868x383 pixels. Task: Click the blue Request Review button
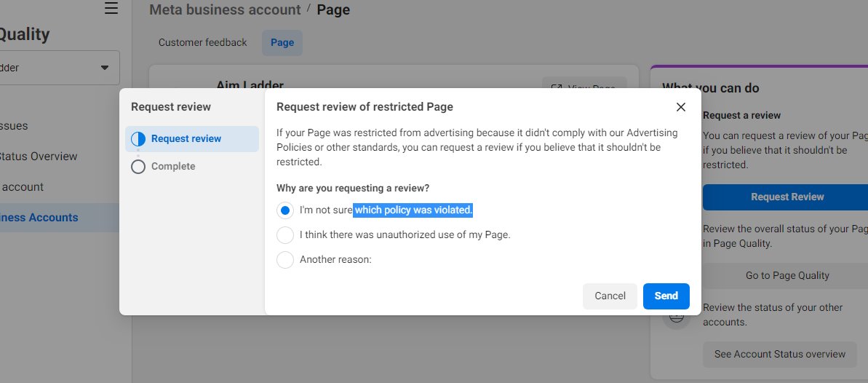click(x=787, y=197)
